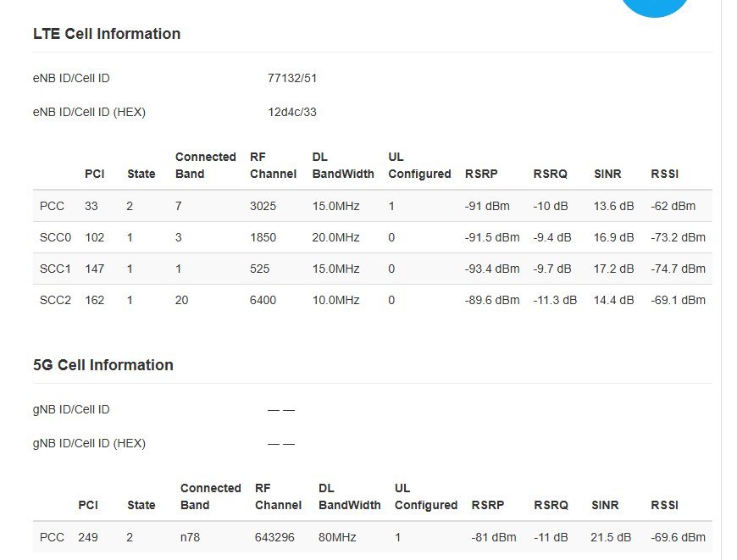Select the SCC2 row label
This screenshot has width=737, height=560.
pyautogui.click(x=55, y=300)
